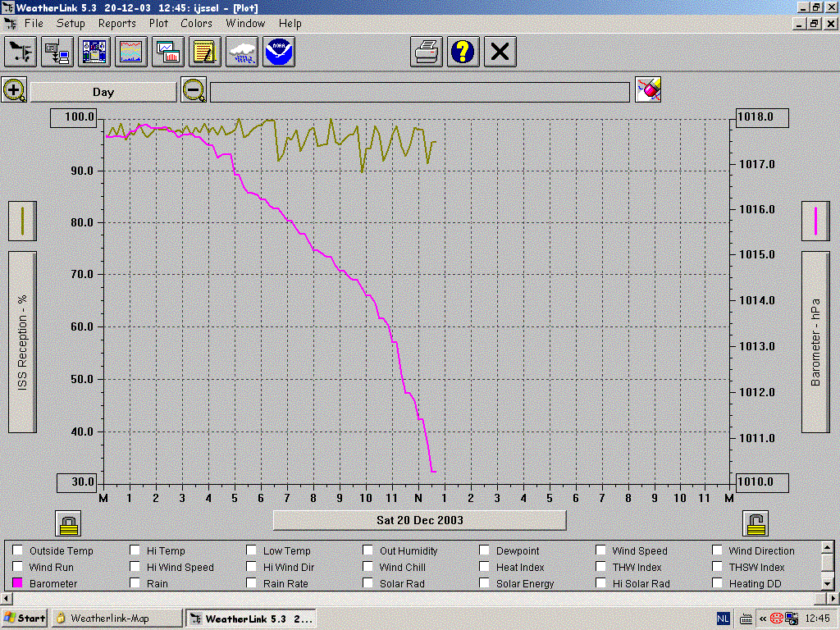Open ISS Reception left axis selector
This screenshot has width=840, height=630.
click(22, 342)
